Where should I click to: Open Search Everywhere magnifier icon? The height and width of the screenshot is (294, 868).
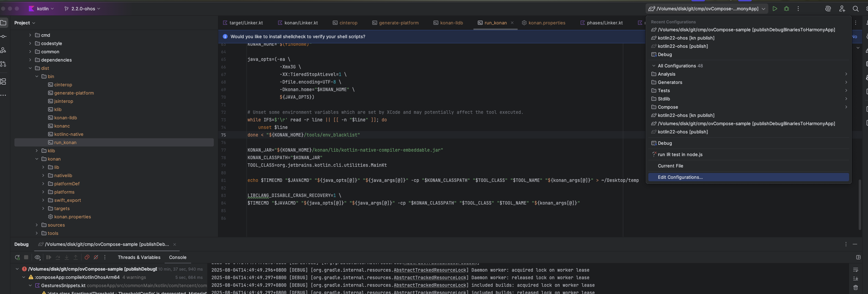856,9
